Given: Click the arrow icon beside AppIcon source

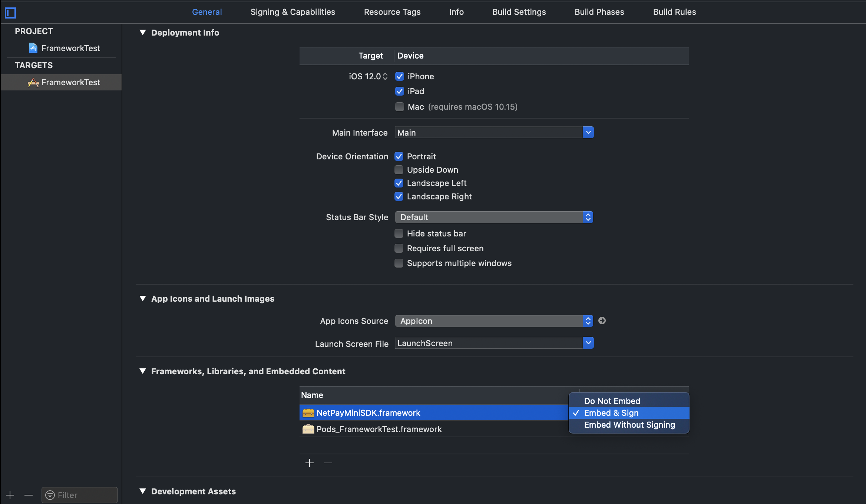Looking at the screenshot, I should (602, 321).
